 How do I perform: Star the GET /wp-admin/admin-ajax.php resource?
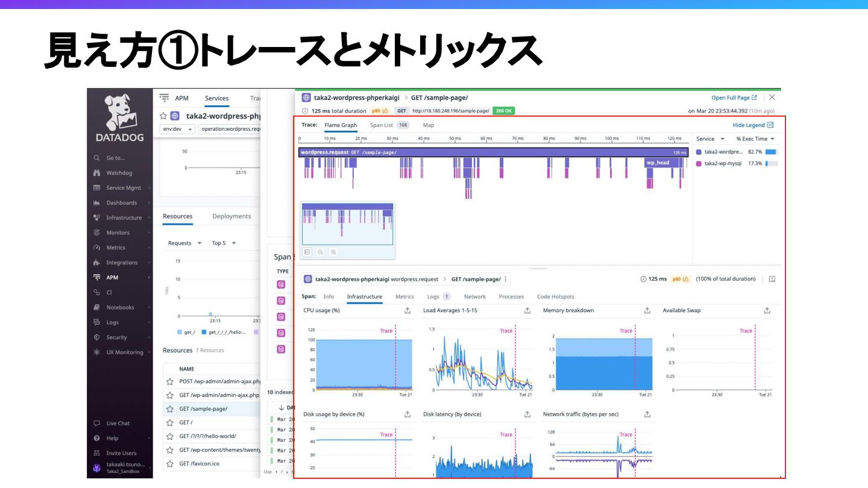pos(169,395)
